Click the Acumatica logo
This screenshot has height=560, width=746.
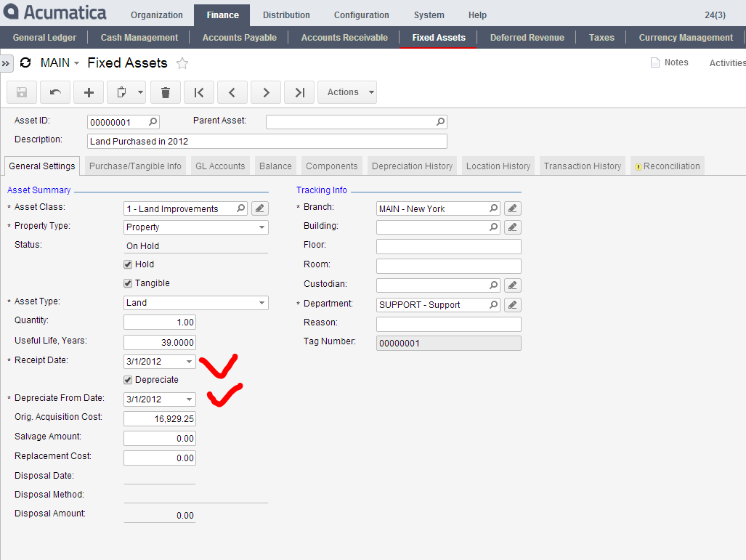coord(54,12)
